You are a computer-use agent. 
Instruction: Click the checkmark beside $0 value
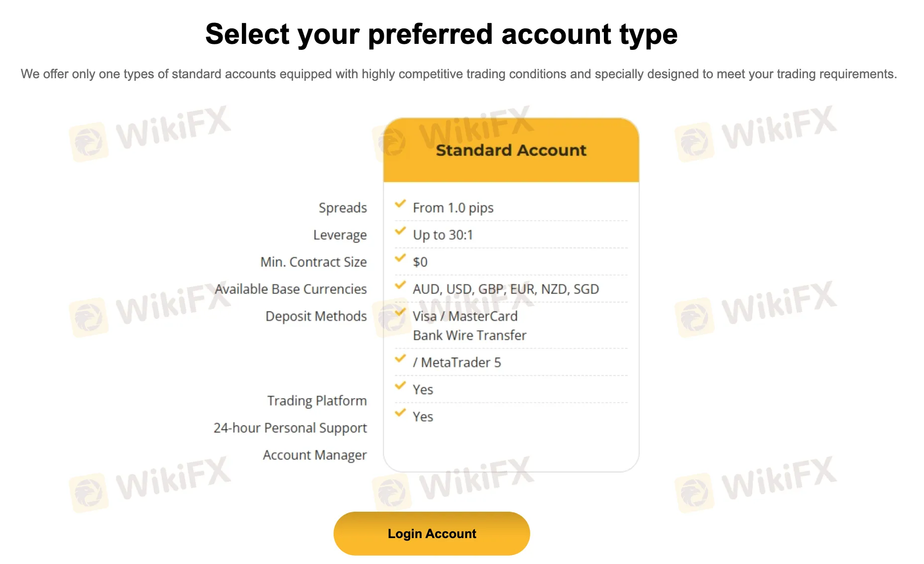(400, 258)
